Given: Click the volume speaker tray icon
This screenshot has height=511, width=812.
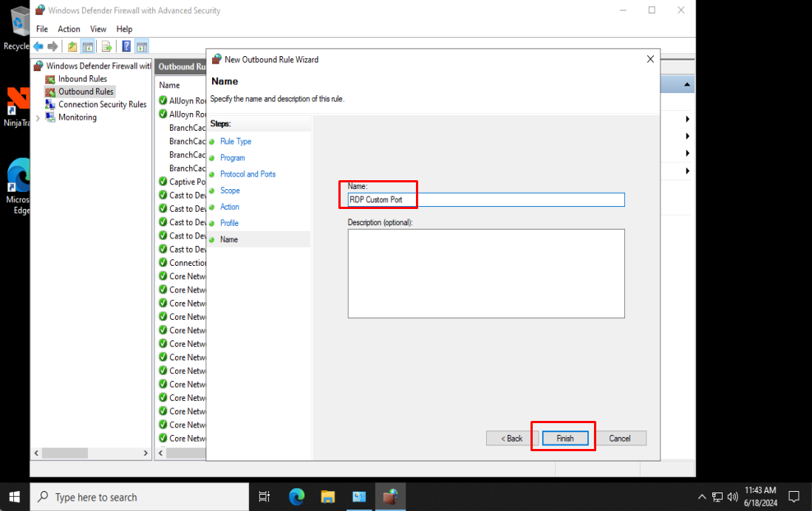Looking at the screenshot, I should point(732,497).
